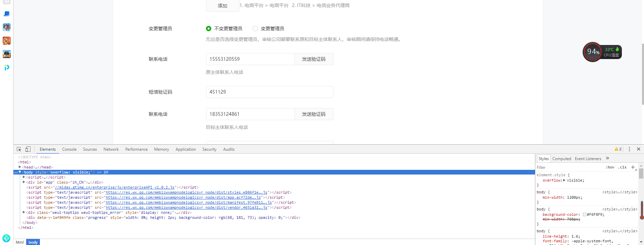
Task: Open the blue-character game icon in sidebar
Action: [x=7, y=27]
